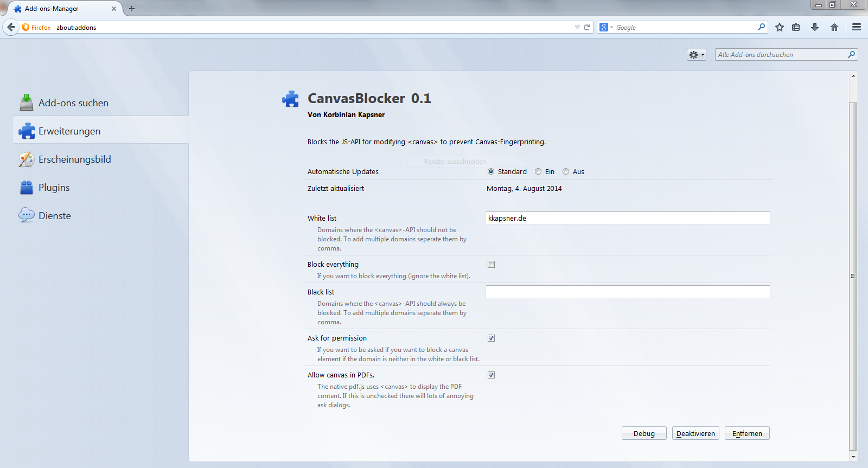
Task: Click the Zuletzt aktualisiert label
Action: click(336, 188)
